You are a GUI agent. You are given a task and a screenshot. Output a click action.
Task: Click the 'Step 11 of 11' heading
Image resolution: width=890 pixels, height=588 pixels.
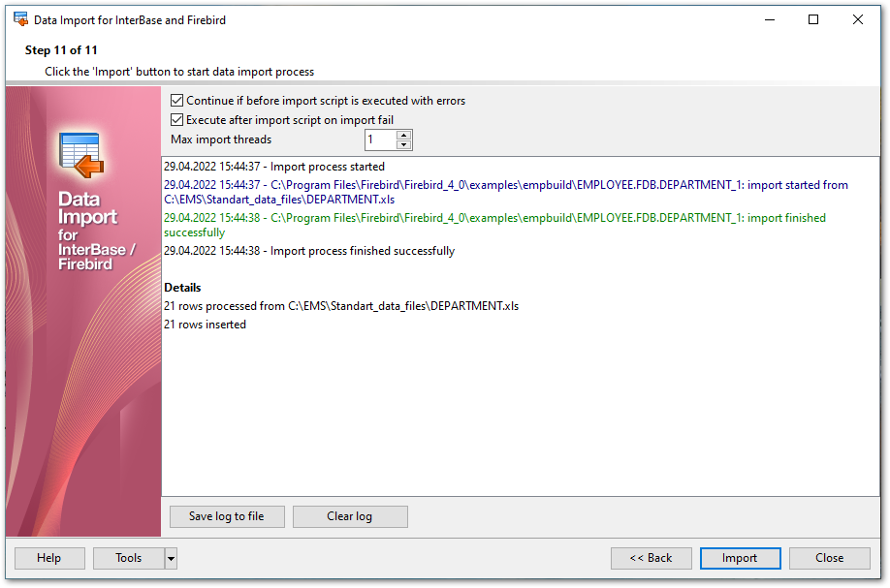(61, 50)
